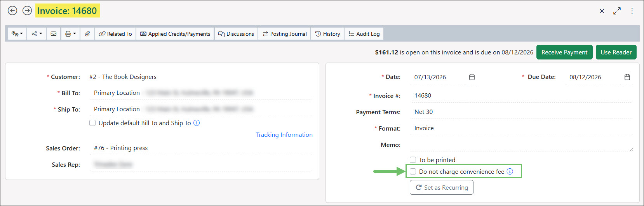Toggle Update default Bill To and Ship To checkbox

tap(92, 123)
